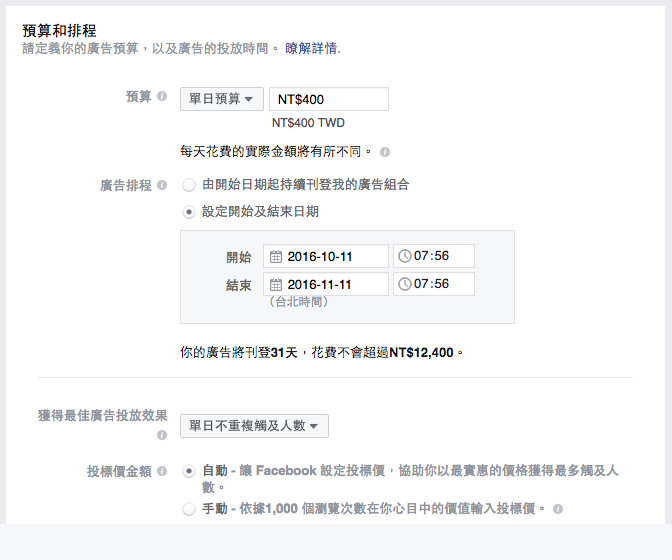Click info icon at end of 手動 description
This screenshot has height=560, width=672.
[556, 509]
